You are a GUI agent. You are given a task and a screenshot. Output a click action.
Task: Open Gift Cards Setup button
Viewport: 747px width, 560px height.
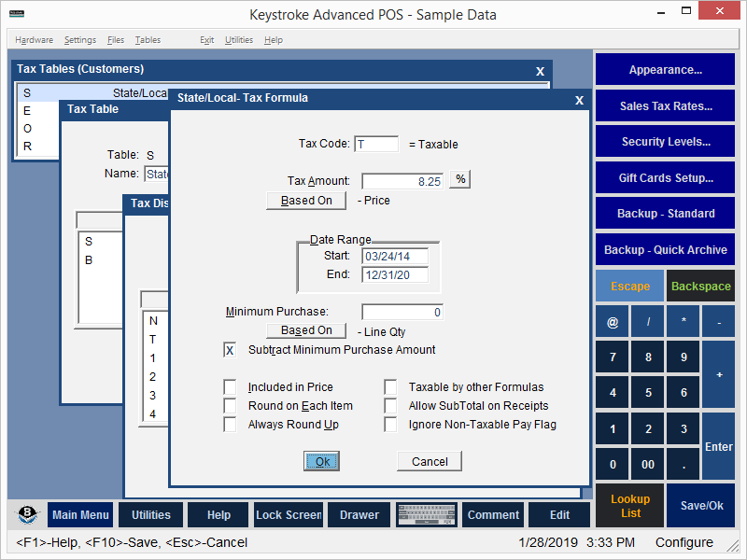pyautogui.click(x=665, y=177)
